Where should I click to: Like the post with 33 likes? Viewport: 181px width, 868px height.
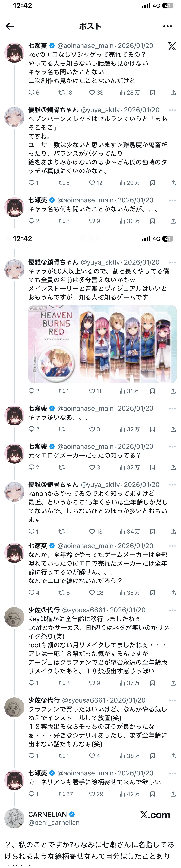[x=96, y=93]
